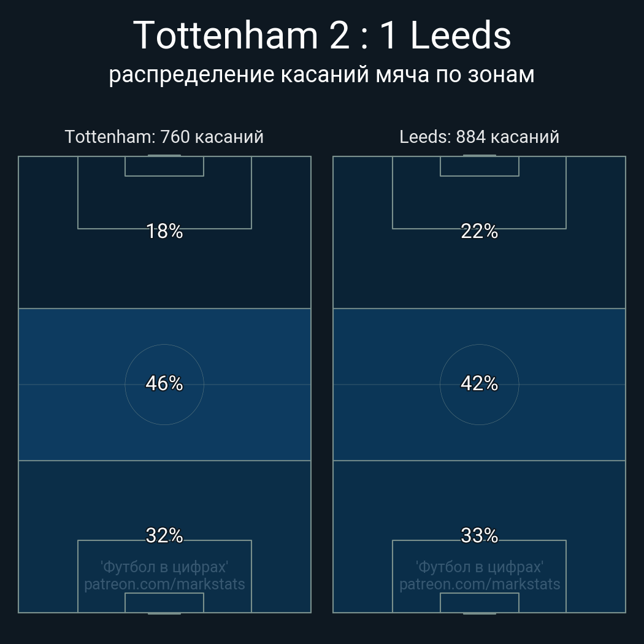Click the top six-yard box on Tottenham pitch
644x644 pixels.
164,166
